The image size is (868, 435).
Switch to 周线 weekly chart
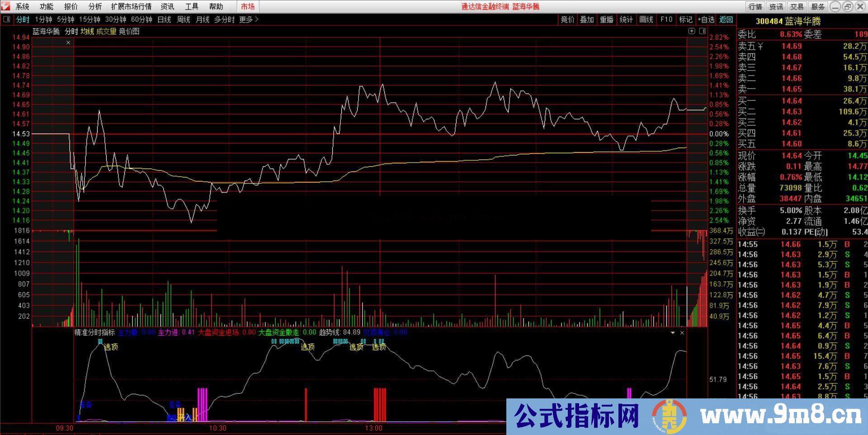point(183,19)
